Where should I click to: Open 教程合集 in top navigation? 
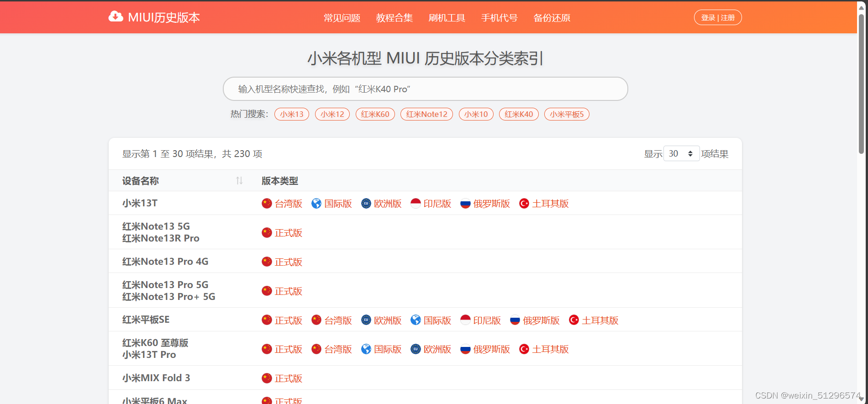click(395, 18)
